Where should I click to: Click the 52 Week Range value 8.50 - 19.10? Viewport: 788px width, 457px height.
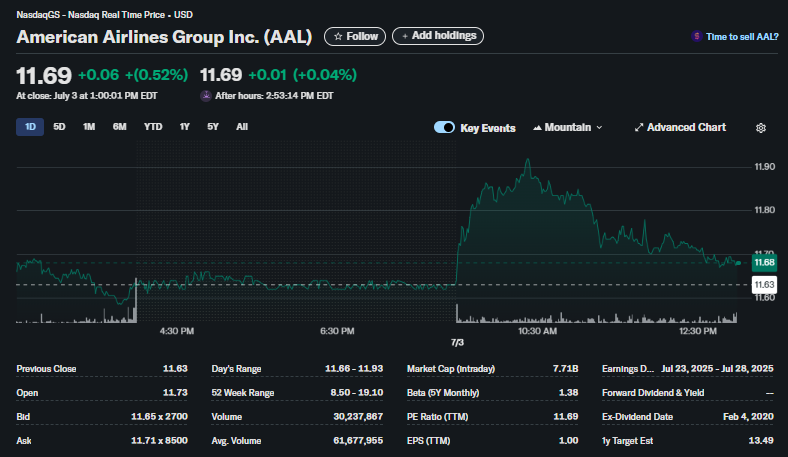(x=357, y=393)
